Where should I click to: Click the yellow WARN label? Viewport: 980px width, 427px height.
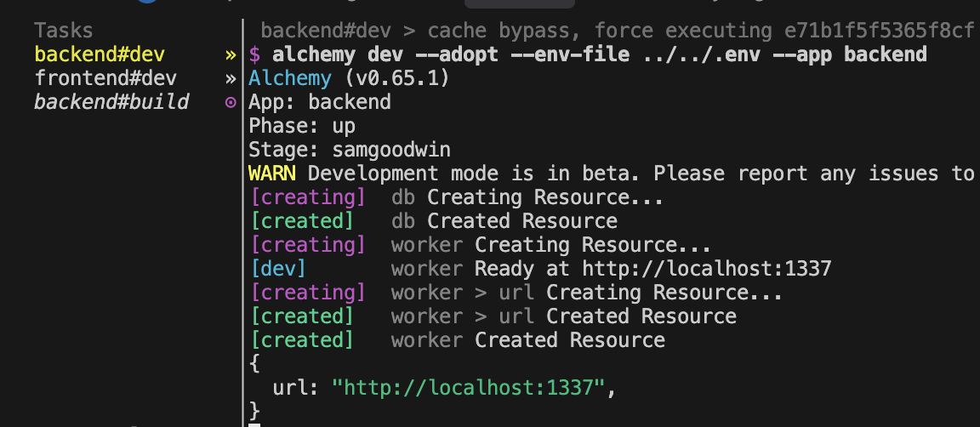[272, 174]
